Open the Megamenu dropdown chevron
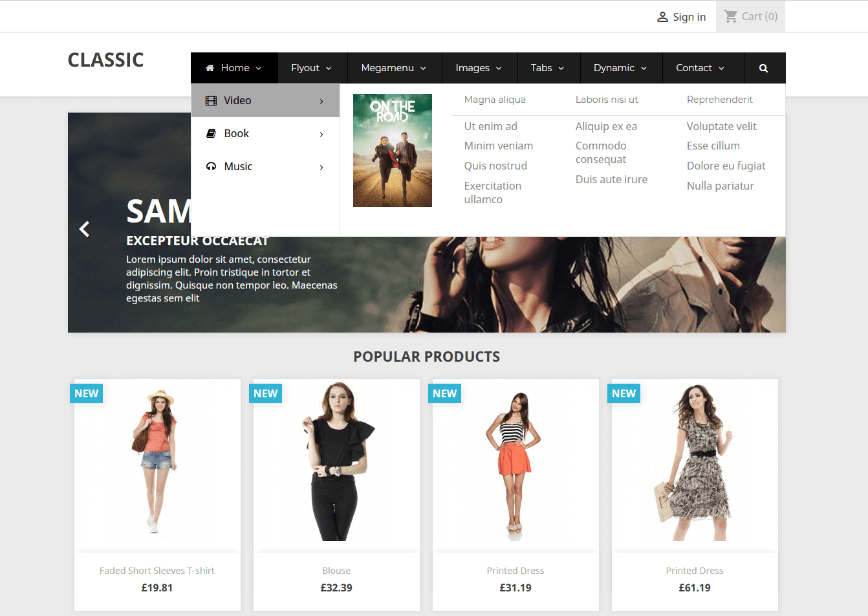Image resolution: width=868 pixels, height=616 pixels. pos(423,69)
